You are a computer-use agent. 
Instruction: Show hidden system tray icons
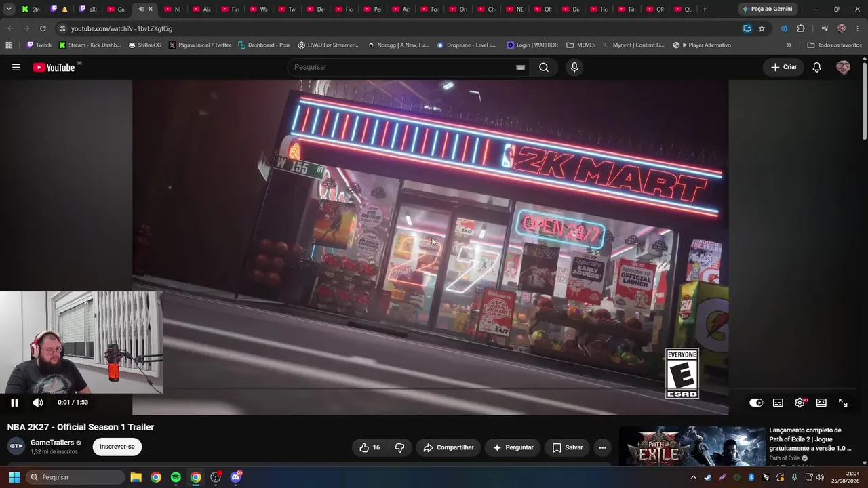point(693,477)
